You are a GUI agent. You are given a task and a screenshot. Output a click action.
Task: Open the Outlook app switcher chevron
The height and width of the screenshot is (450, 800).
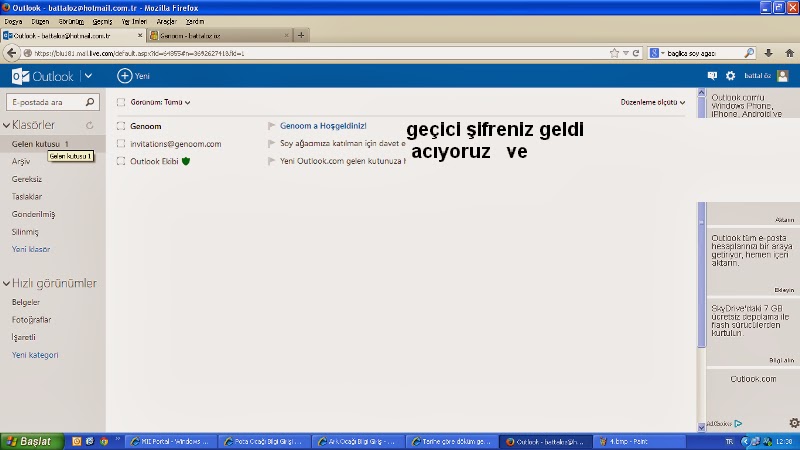point(88,76)
